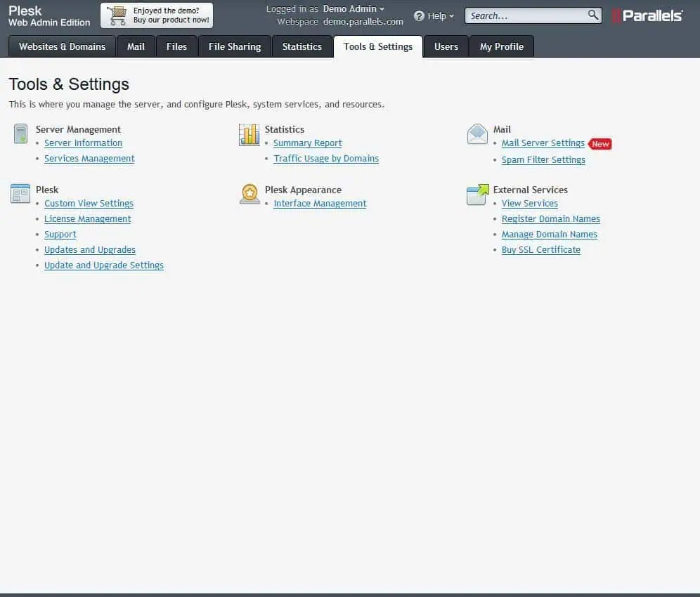Click the shopping cart icon in demo banner
Screen dimensions: 700x597
click(x=117, y=15)
